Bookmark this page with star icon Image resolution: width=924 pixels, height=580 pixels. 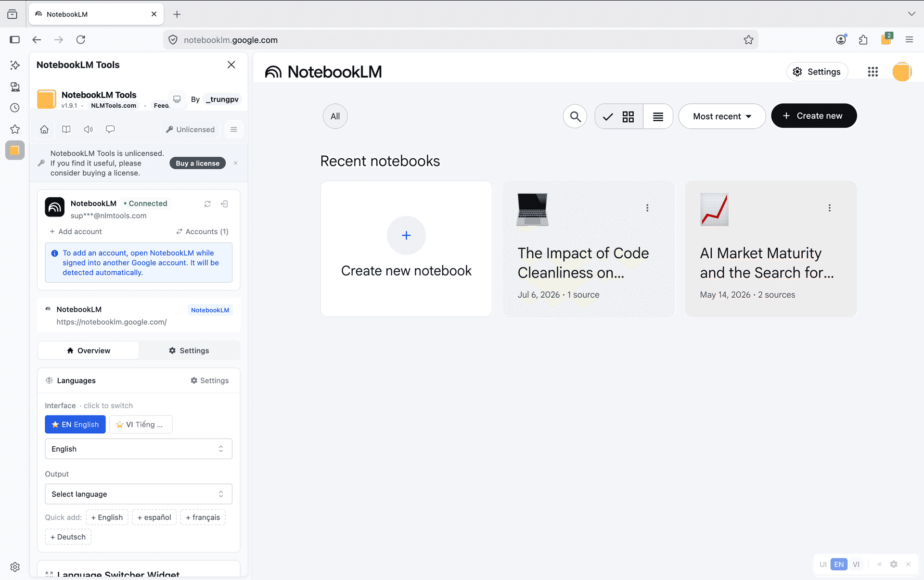[x=748, y=40]
